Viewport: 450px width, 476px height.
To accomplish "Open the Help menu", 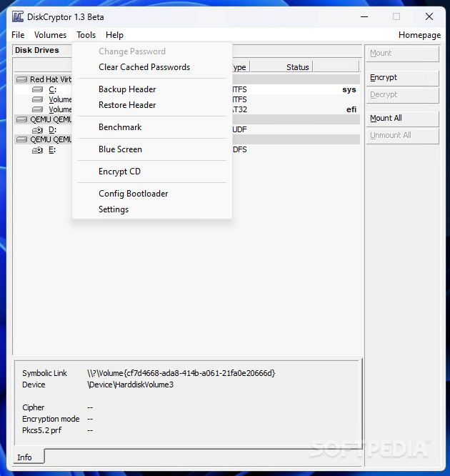I will [x=114, y=35].
